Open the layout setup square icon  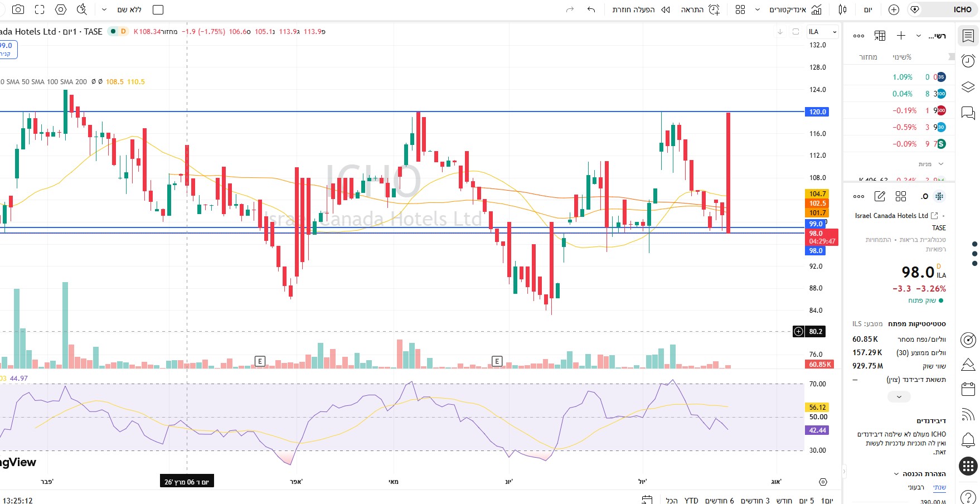158,9
